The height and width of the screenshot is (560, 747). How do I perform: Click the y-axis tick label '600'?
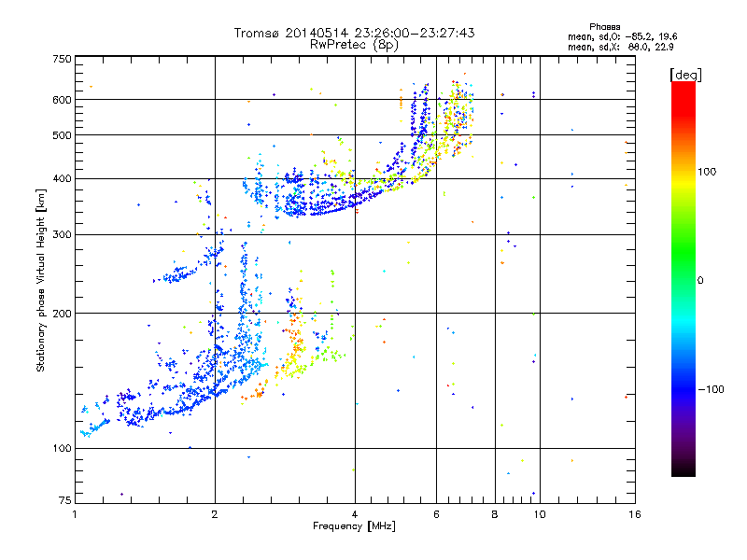click(62, 100)
